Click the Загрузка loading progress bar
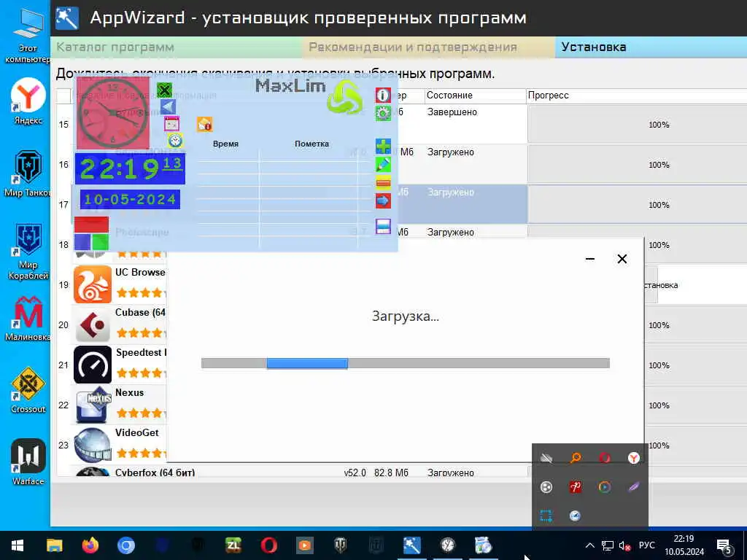Viewport: 747px width, 560px height. pos(406,363)
